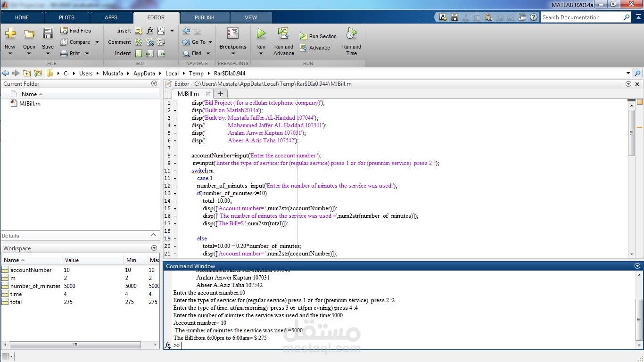644x362 pixels.
Task: Open the Print dropdown arrow
Action: pos(87,53)
